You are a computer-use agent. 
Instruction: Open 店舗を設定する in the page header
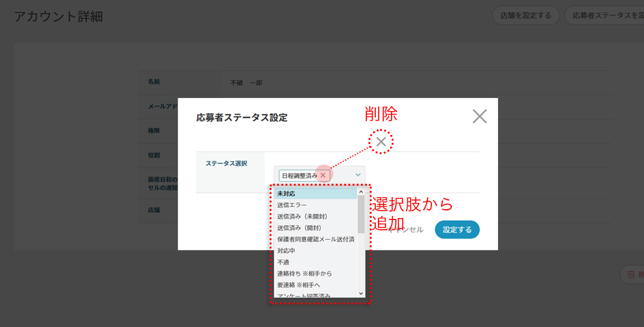pyautogui.click(x=525, y=15)
